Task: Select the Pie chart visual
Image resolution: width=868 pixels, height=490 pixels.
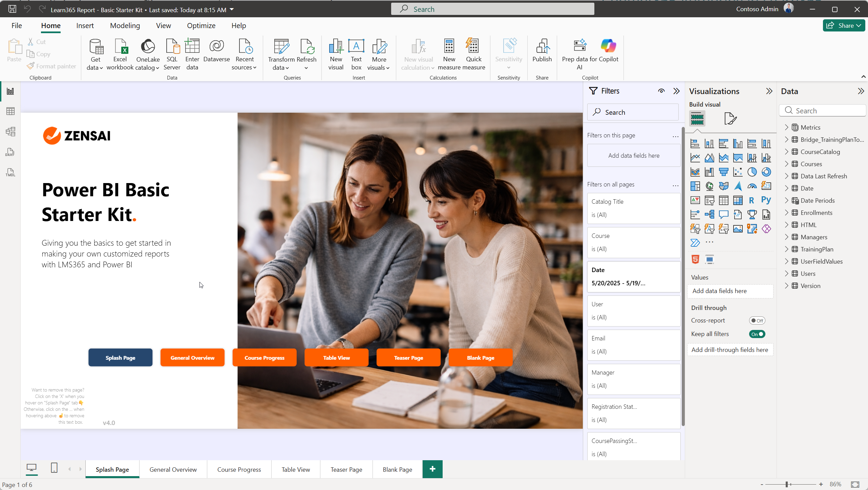Action: pyautogui.click(x=752, y=172)
